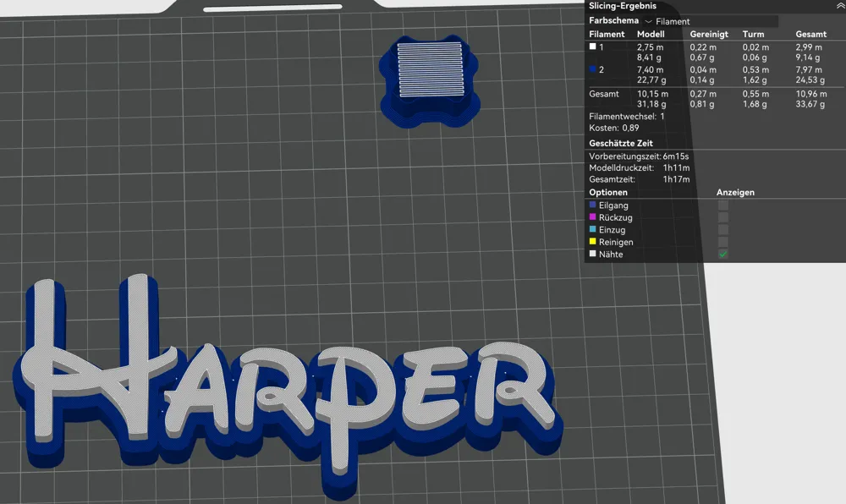Click the Rückzug option label

tap(616, 218)
